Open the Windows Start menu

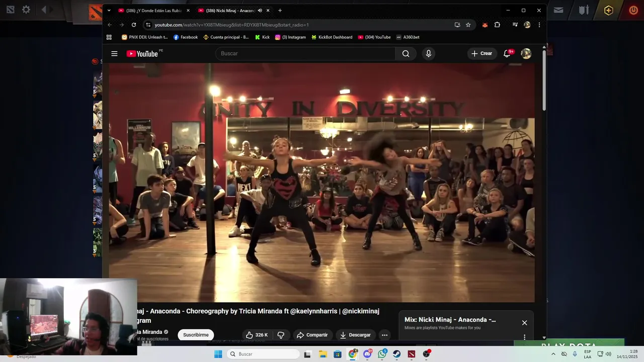218,354
